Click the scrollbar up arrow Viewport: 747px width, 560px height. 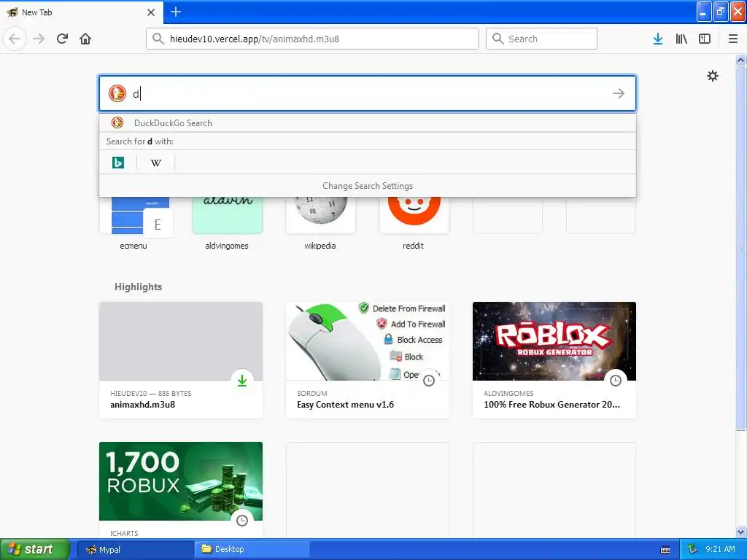click(740, 60)
